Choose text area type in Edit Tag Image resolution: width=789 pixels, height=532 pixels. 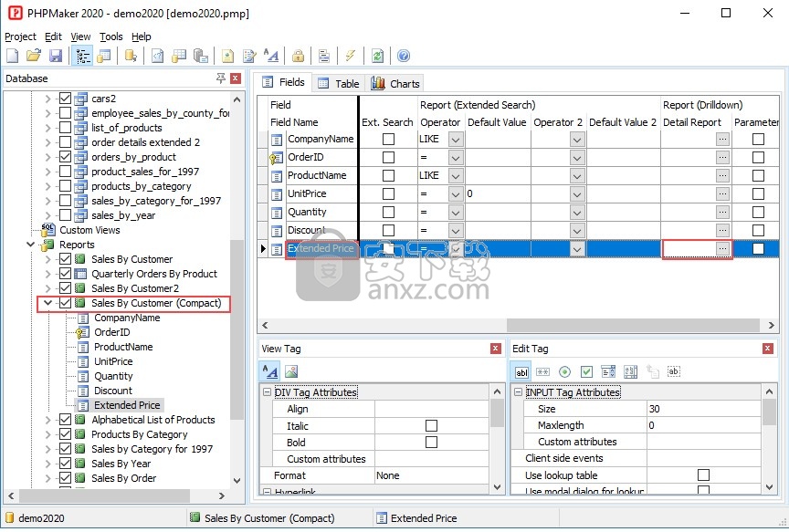click(x=630, y=372)
